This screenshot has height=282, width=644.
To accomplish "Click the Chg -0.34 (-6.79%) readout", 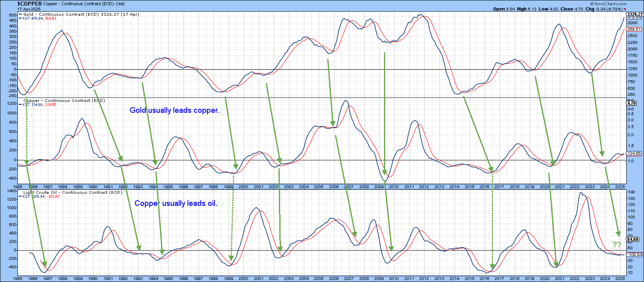I will [604, 9].
